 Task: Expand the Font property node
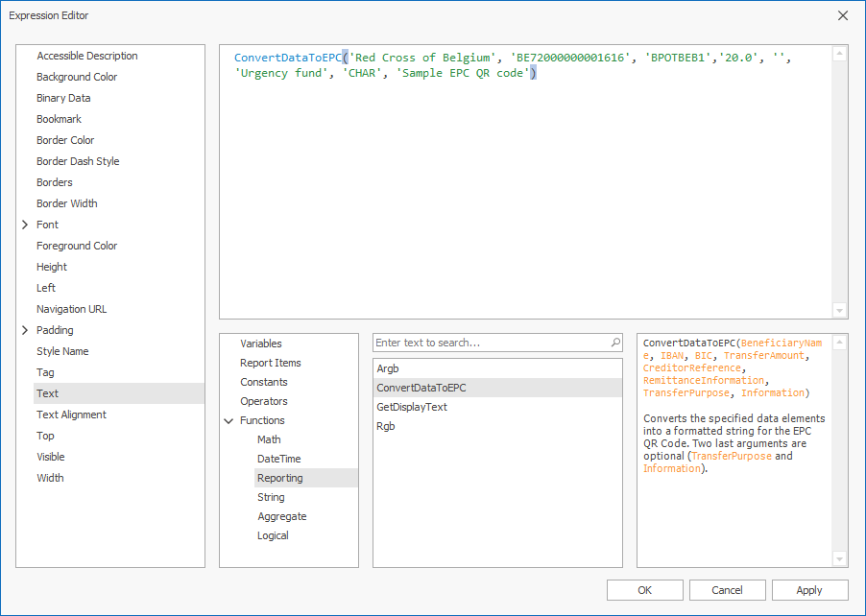tap(25, 225)
